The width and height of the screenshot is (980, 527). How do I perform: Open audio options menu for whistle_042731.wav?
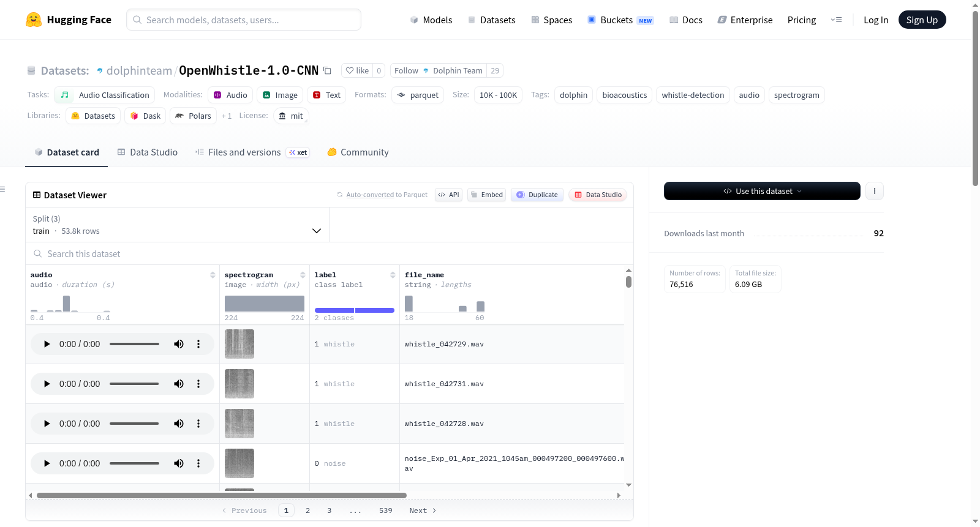198,384
